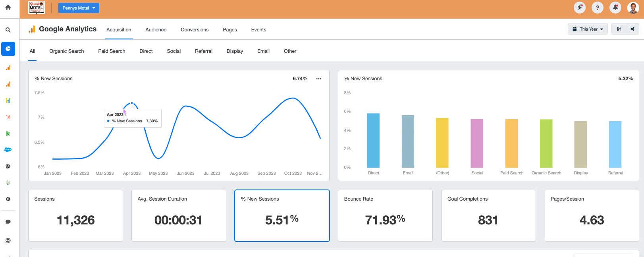
Task: Open the chat bubble icon in sidebar
Action: [x=8, y=222]
